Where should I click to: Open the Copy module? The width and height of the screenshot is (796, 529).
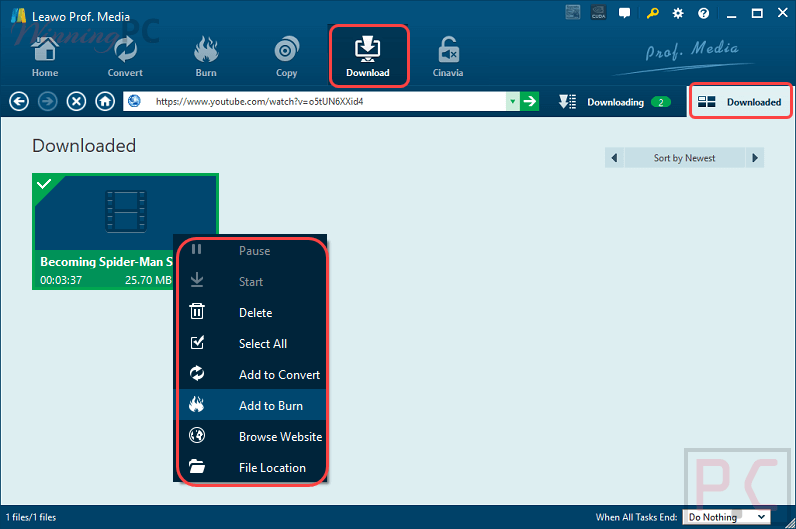(286, 56)
